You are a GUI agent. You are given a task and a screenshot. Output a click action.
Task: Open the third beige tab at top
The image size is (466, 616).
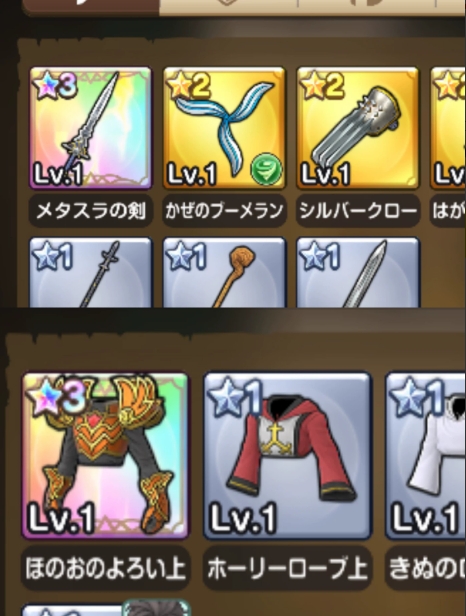click(366, 6)
